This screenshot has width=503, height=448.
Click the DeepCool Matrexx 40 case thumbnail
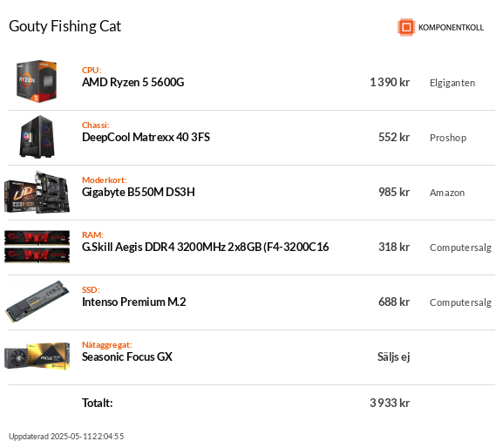coord(37,137)
